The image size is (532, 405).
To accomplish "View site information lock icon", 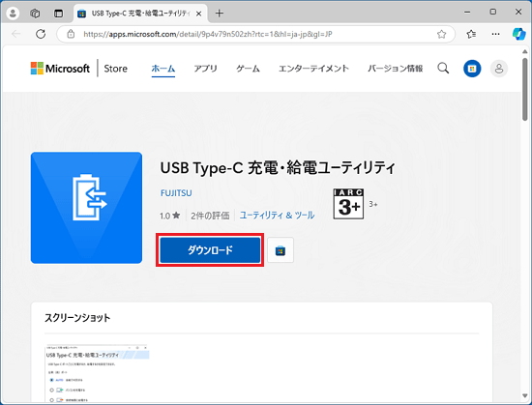I will click(71, 34).
